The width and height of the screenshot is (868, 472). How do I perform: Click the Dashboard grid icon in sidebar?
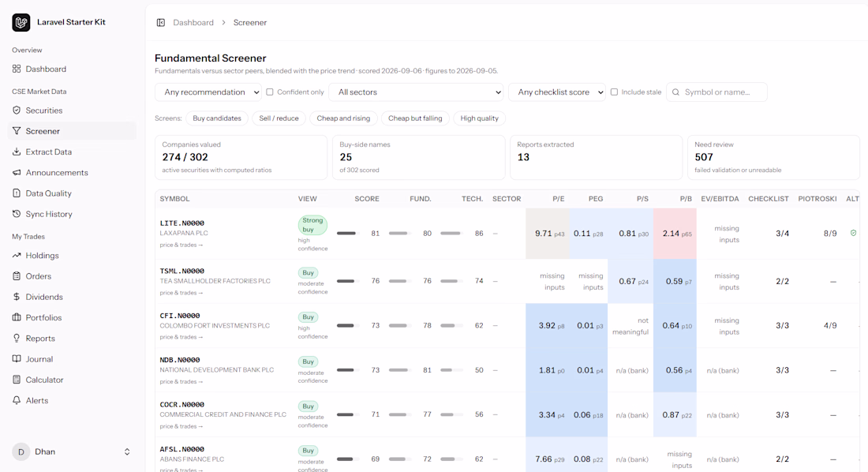tap(17, 69)
